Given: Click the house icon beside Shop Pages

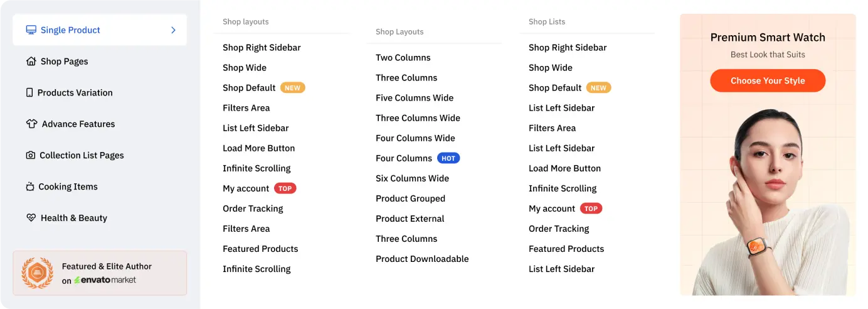Looking at the screenshot, I should point(31,62).
